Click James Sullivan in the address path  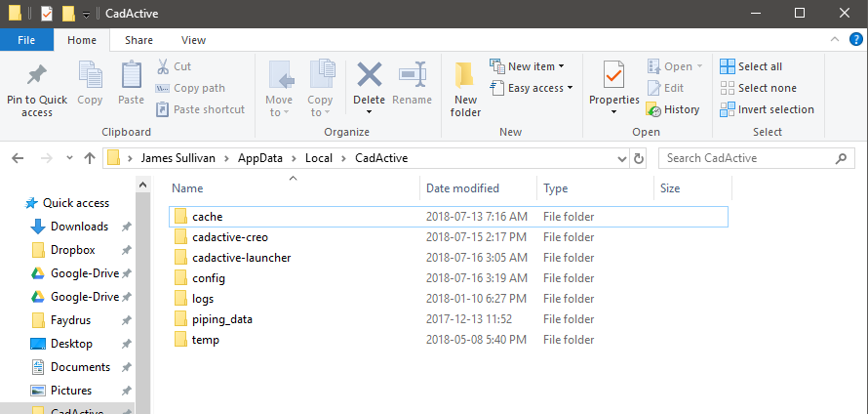click(x=178, y=158)
